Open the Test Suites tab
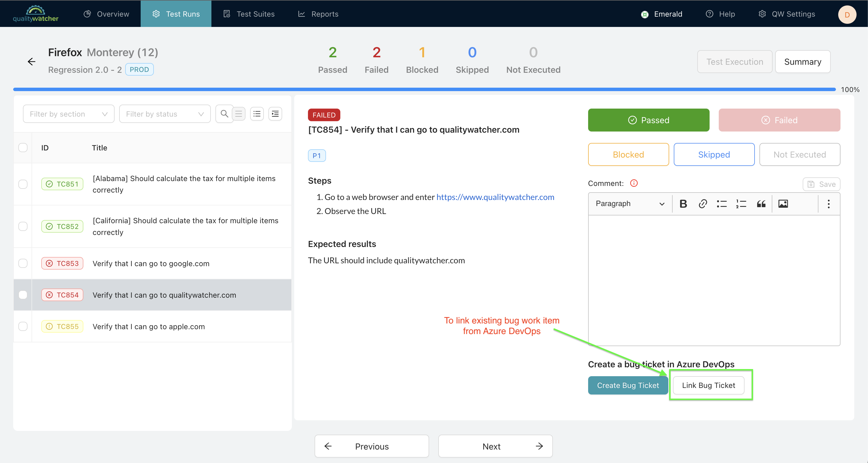 [249, 14]
